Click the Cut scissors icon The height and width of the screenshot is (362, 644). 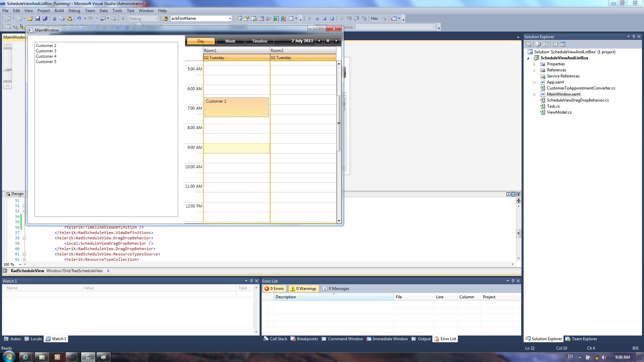pyautogui.click(x=54, y=19)
